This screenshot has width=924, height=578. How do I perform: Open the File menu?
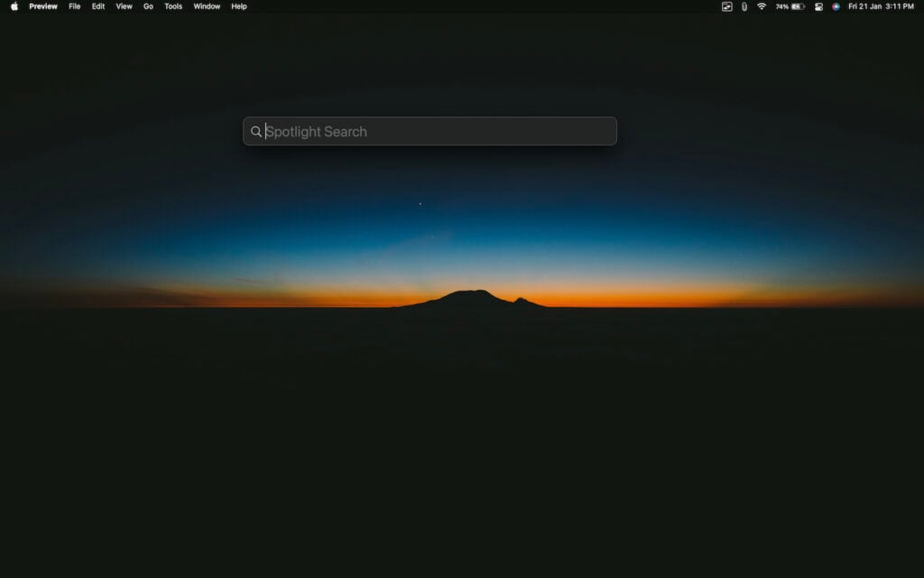point(74,6)
